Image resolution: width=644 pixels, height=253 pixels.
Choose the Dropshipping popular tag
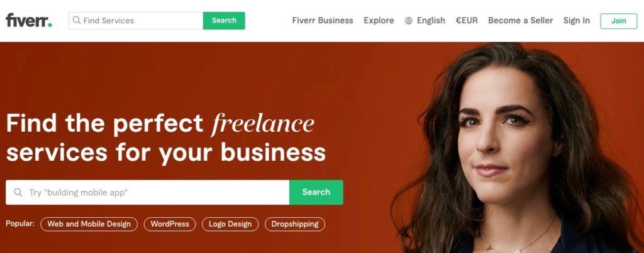(295, 224)
